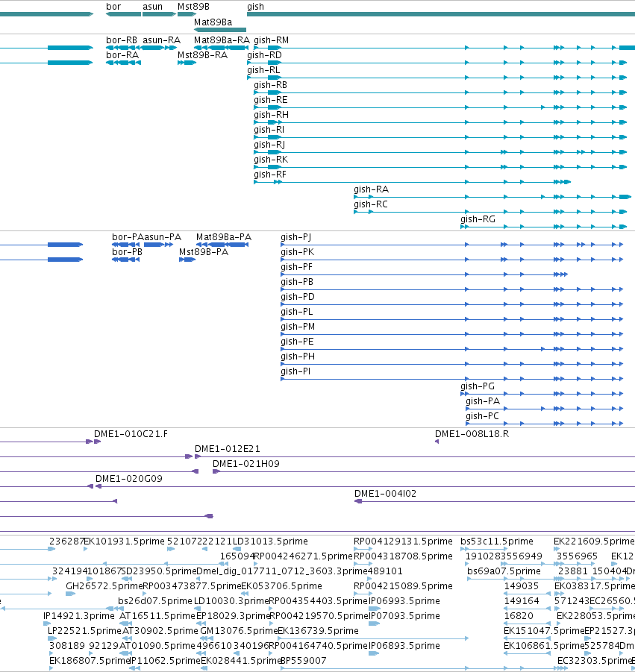Click the Mat89Ba gene label
Viewport: 635px width, 672px height.
213,22
